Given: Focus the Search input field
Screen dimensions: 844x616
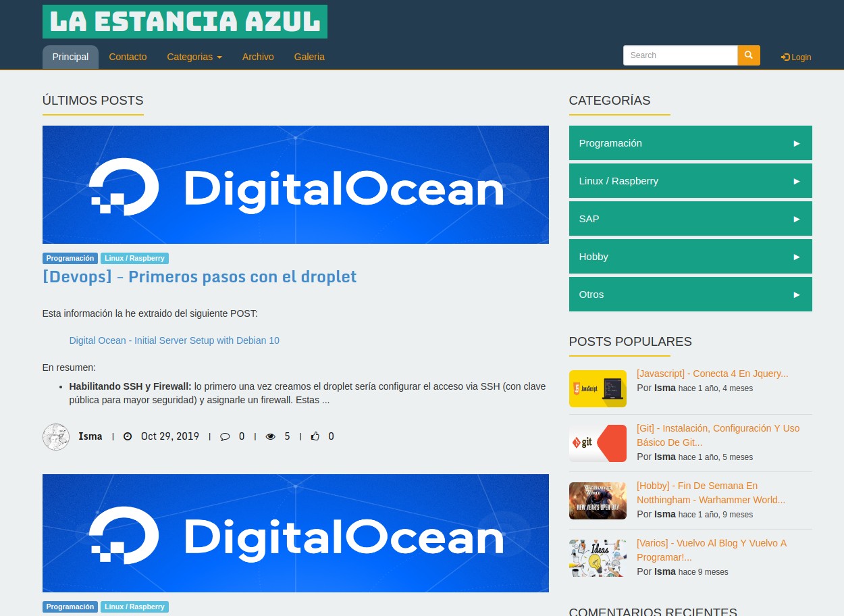Looking at the screenshot, I should pyautogui.click(x=681, y=55).
